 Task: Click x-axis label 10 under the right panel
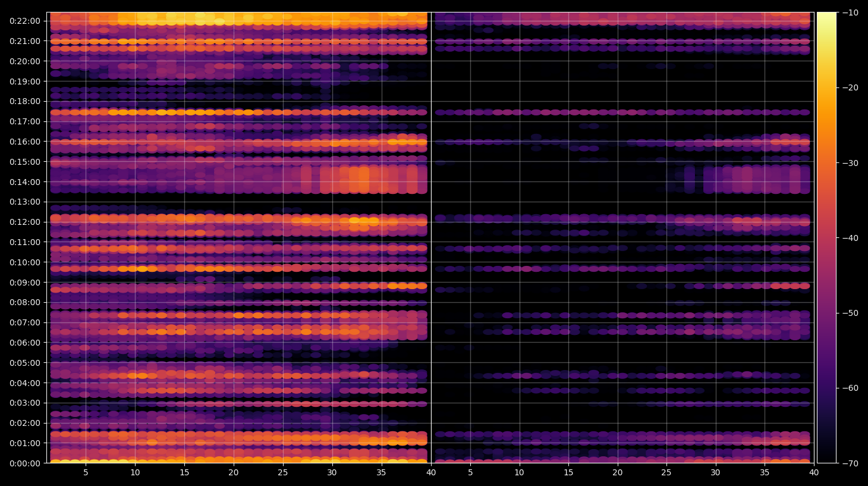[519, 473]
